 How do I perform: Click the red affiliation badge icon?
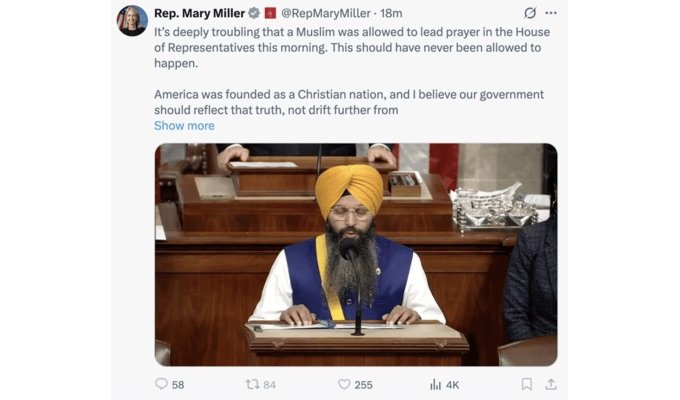tap(270, 13)
